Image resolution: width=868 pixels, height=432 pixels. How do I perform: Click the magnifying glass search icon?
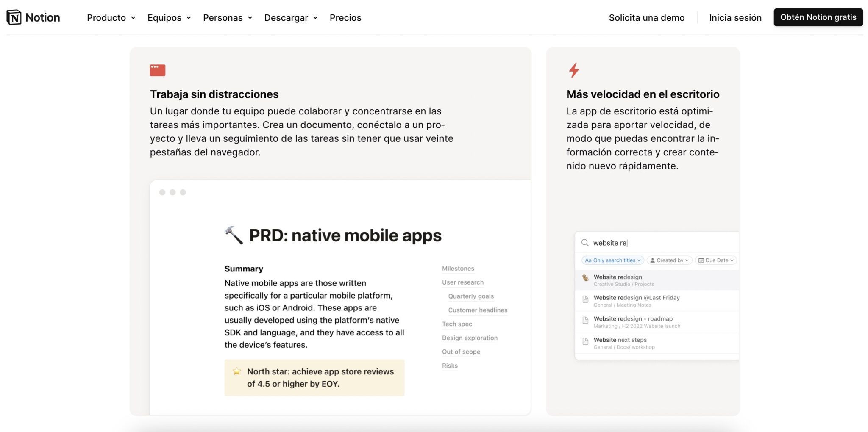coord(585,243)
